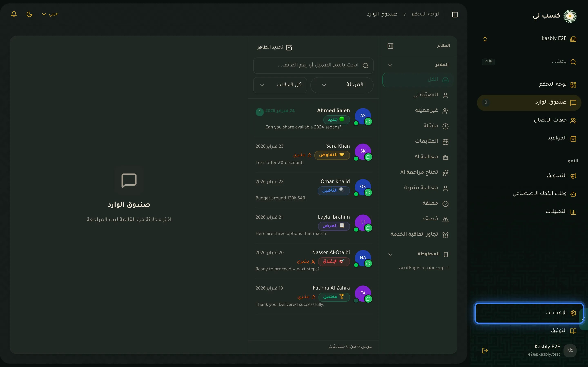Select the مُصعّد escalated warning icon

[x=445, y=219]
